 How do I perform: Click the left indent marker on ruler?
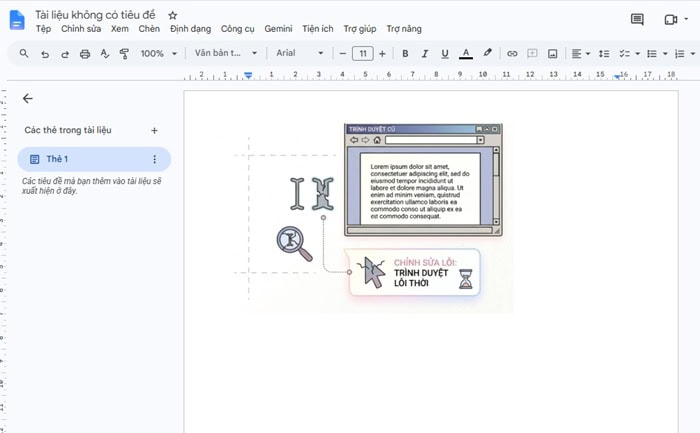pyautogui.click(x=248, y=75)
